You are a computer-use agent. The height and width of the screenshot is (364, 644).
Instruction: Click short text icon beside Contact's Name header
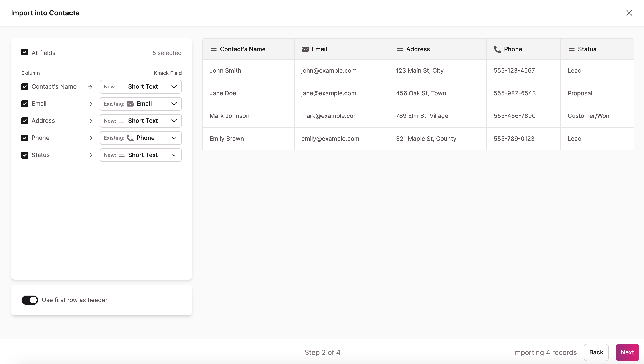click(x=213, y=49)
